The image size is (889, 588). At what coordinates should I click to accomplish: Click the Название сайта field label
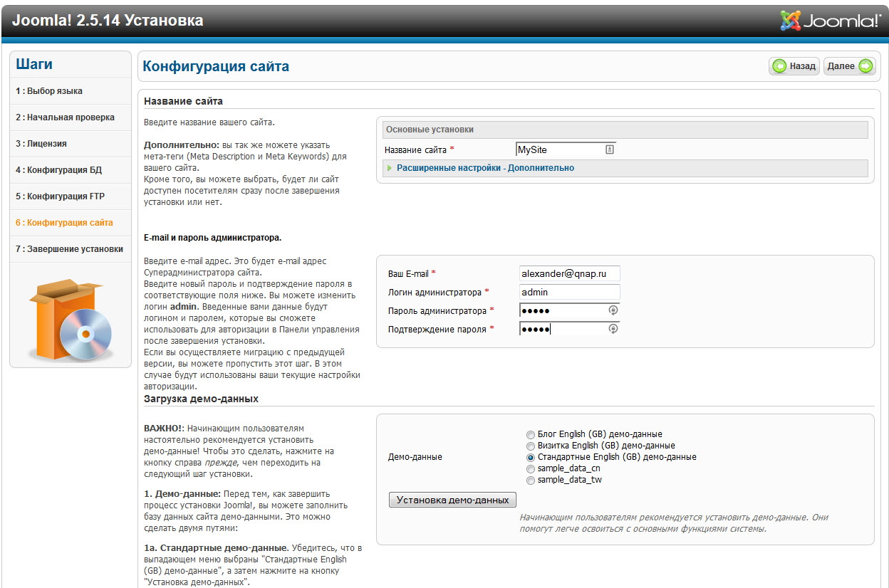click(x=415, y=149)
